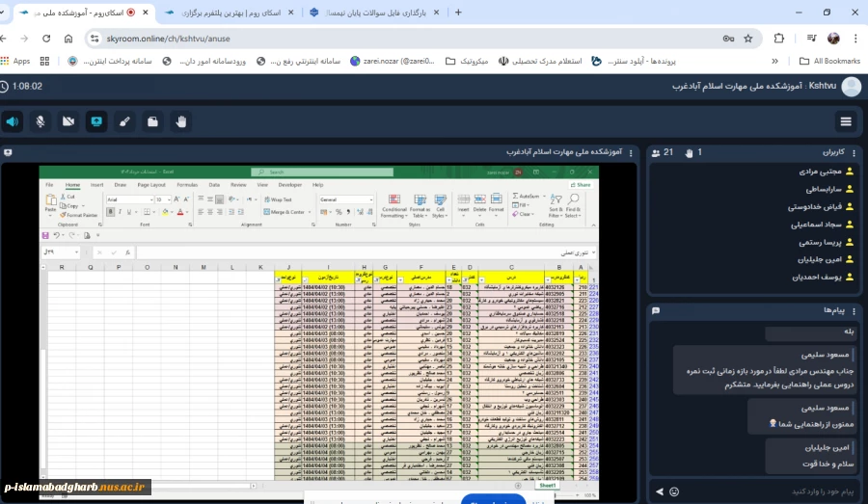This screenshot has width=868, height=504.
Task: Open options menu of the کاربران panel
Action: tap(854, 152)
